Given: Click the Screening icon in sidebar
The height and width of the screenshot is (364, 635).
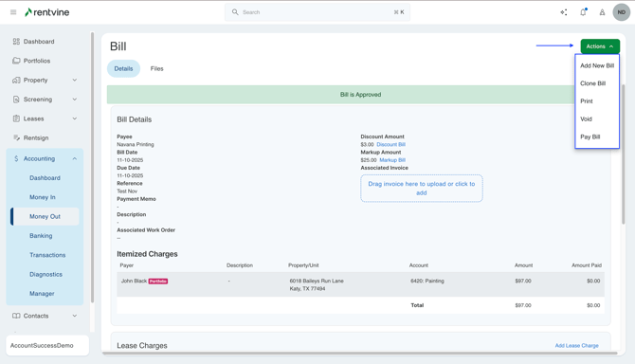Looking at the screenshot, I should coord(16,100).
